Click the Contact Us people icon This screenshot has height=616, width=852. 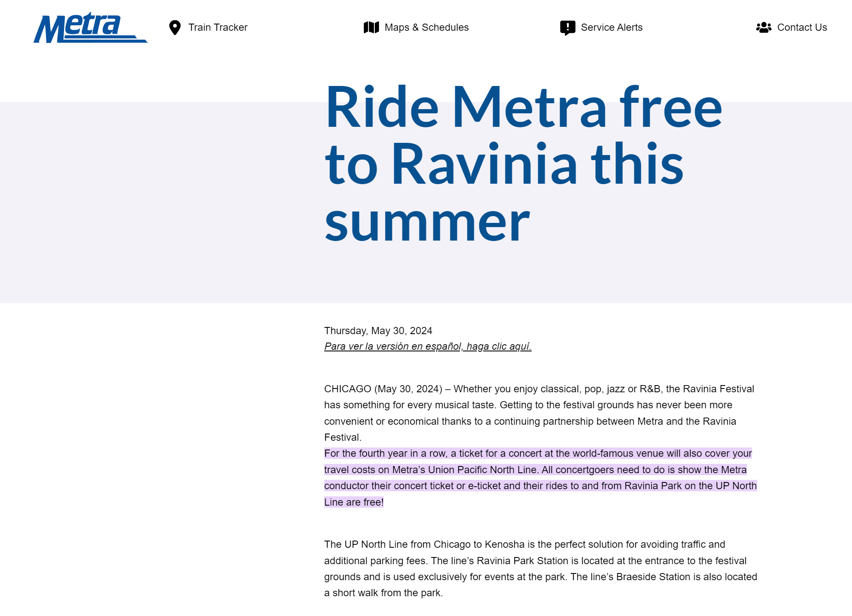pyautogui.click(x=763, y=27)
